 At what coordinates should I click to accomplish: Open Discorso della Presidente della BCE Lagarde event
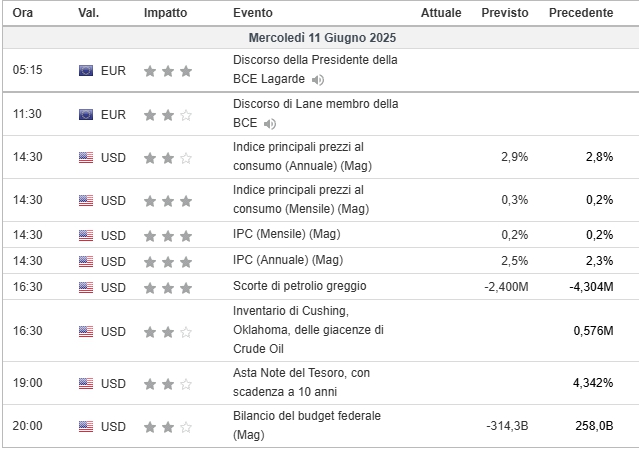[315, 69]
